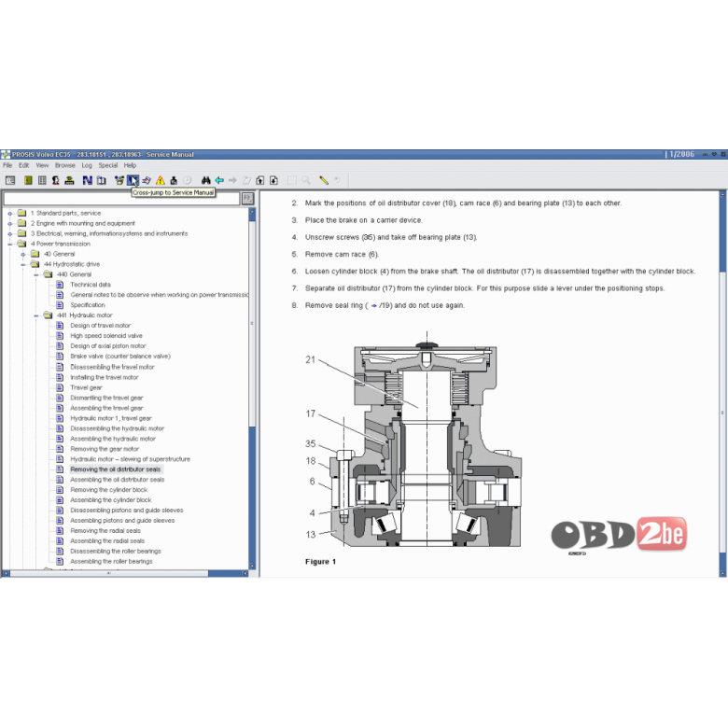Image resolution: width=728 pixels, height=728 pixels.
Task: Click the open book toolbar icon
Action: pos(101,180)
